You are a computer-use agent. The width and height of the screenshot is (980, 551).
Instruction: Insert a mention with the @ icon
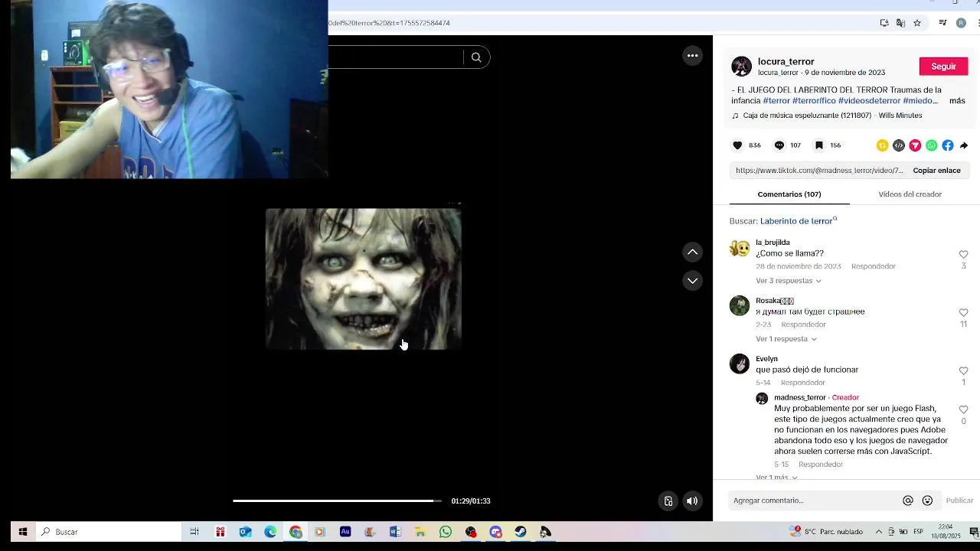pos(908,500)
